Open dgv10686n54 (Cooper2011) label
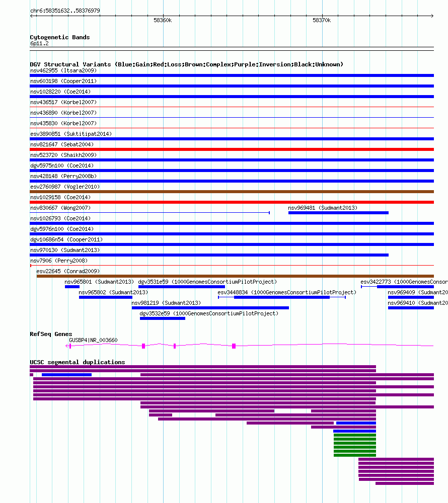This screenshot has width=448, height=503. coord(66,239)
